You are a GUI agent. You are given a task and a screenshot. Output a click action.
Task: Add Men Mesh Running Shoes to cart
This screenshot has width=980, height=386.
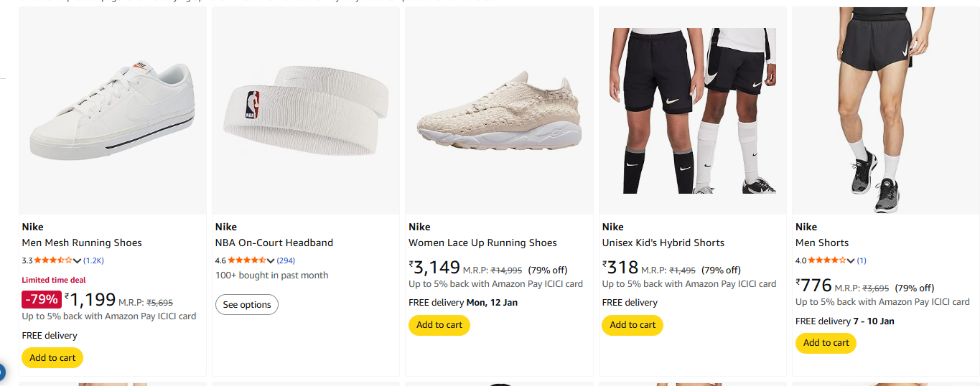pyautogui.click(x=52, y=358)
